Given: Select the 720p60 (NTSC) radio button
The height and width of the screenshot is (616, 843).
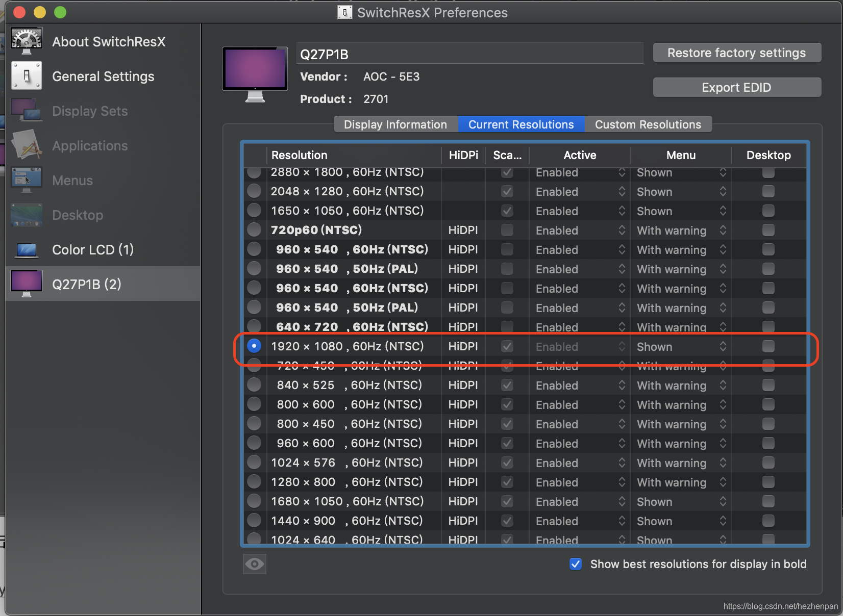Looking at the screenshot, I should 254,229.
